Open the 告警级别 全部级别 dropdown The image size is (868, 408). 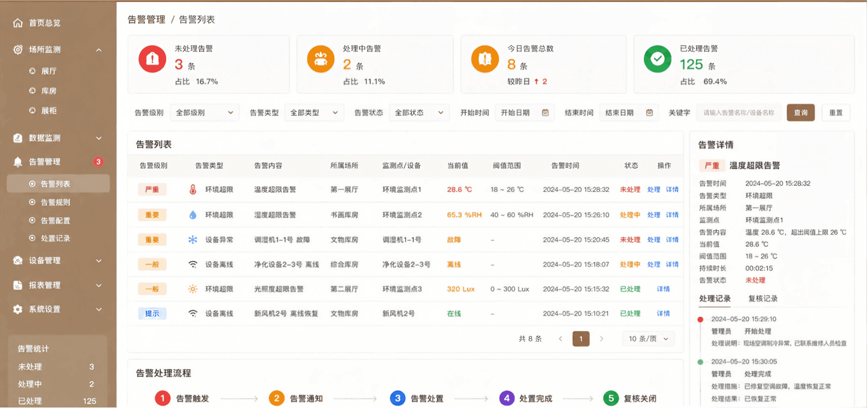click(204, 113)
